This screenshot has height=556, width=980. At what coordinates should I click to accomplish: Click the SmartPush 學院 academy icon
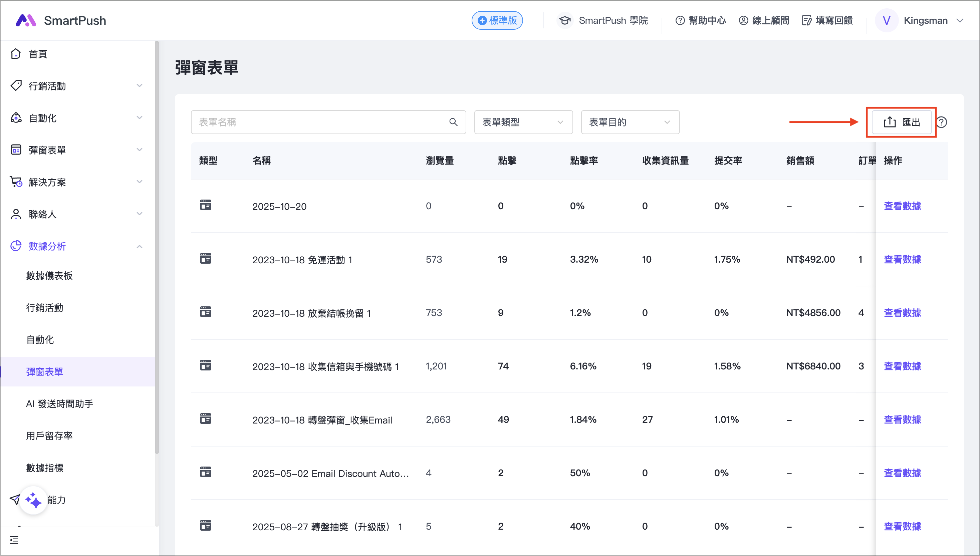565,20
